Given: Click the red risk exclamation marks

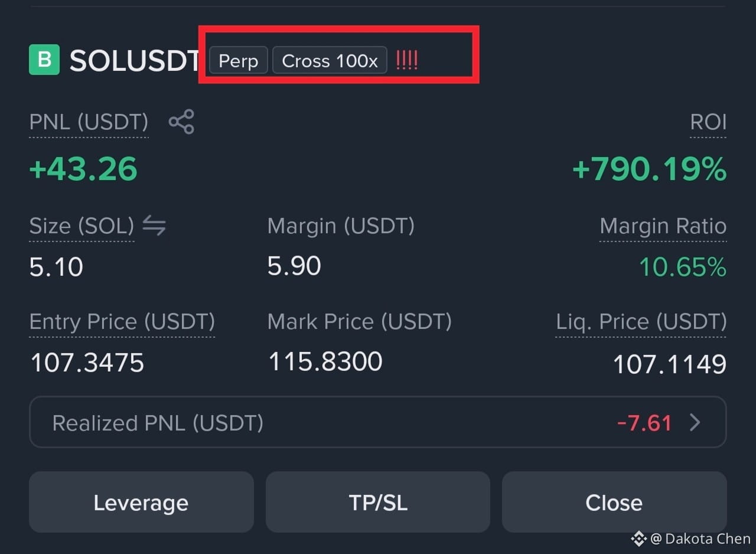Looking at the screenshot, I should (407, 60).
